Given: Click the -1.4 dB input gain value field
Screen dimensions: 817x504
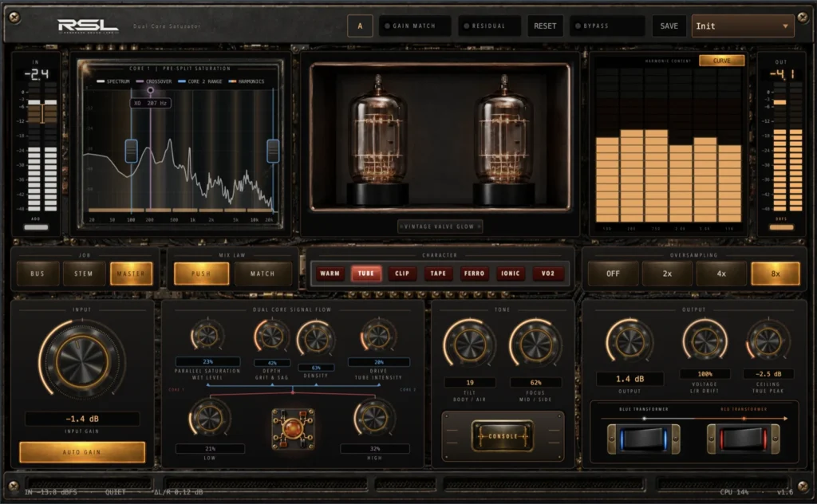Looking at the screenshot, I should (82, 419).
